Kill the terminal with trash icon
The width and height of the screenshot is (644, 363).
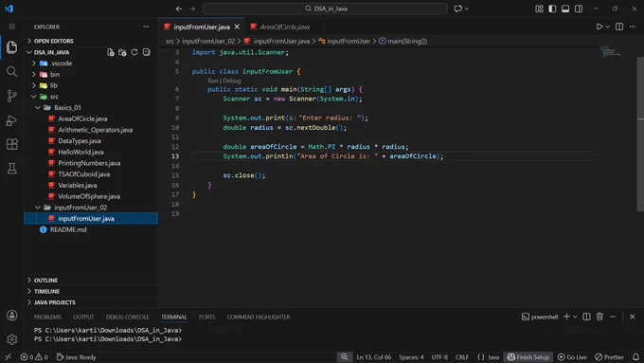(x=599, y=317)
